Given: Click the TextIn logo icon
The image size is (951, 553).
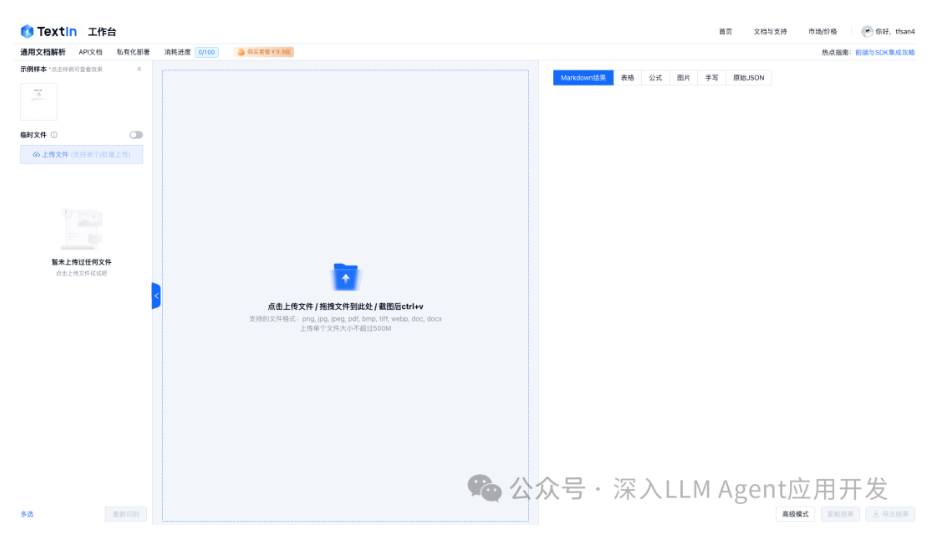Looking at the screenshot, I should pyautogui.click(x=27, y=31).
